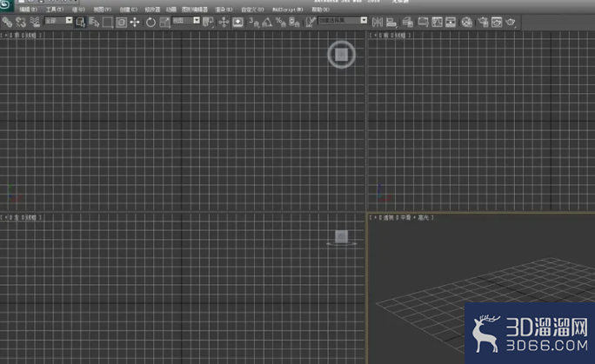Click the Mirror tool icon
The height and width of the screenshot is (364, 595).
pyautogui.click(x=378, y=22)
